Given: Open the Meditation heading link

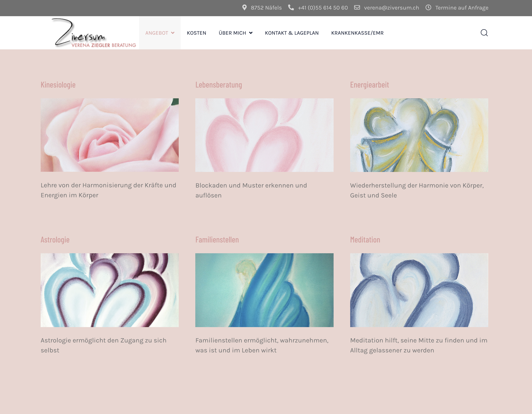Looking at the screenshot, I should pyautogui.click(x=365, y=240).
